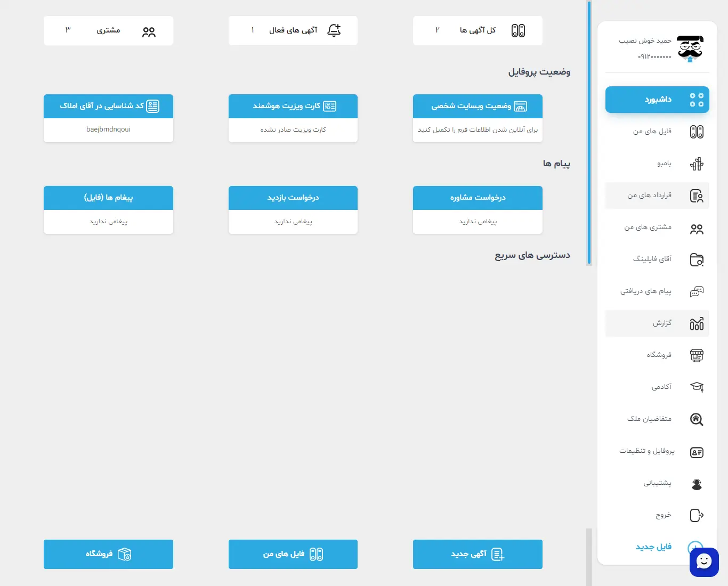Click the logout icon (خروج)
Image resolution: width=728 pixels, height=586 pixels.
pyautogui.click(x=697, y=515)
